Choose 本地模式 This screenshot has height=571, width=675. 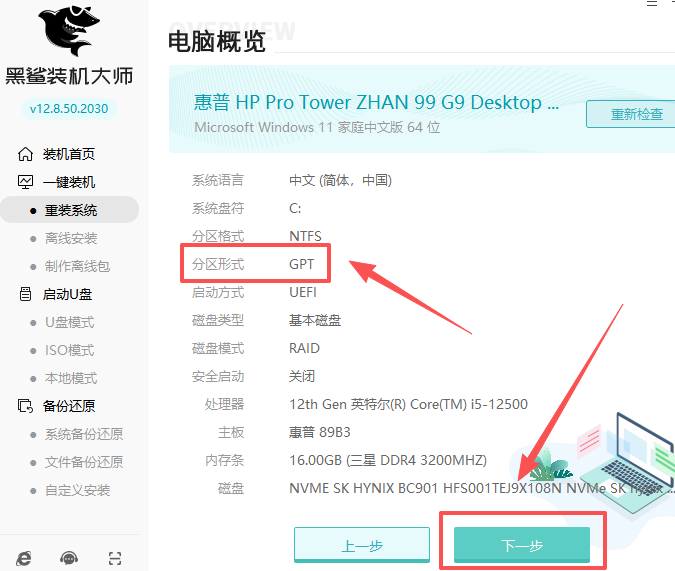point(71,378)
